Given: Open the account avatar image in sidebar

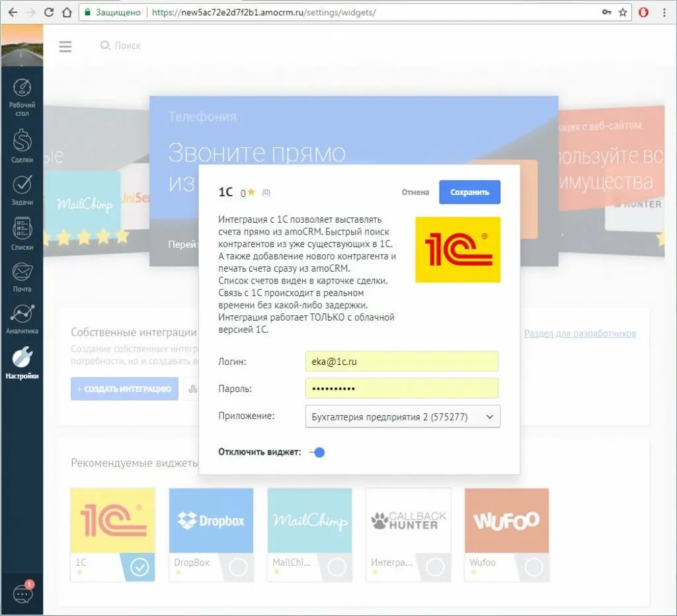Looking at the screenshot, I should pos(22,46).
